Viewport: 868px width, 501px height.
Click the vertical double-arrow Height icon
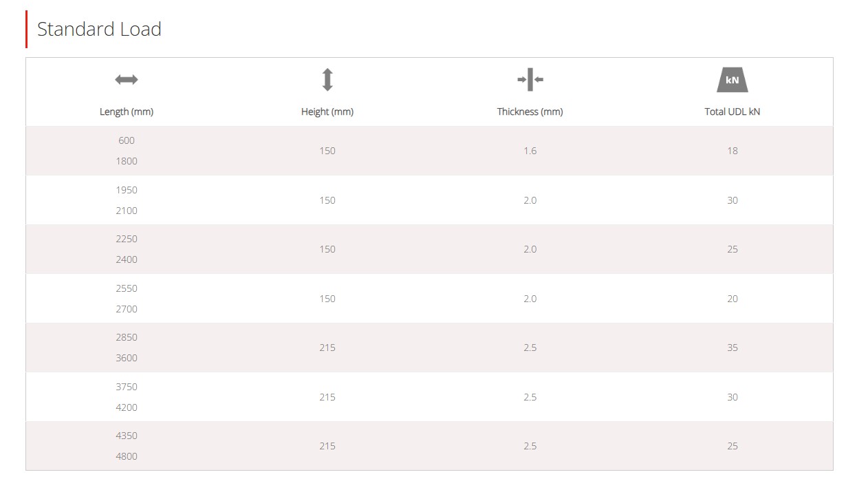327,80
